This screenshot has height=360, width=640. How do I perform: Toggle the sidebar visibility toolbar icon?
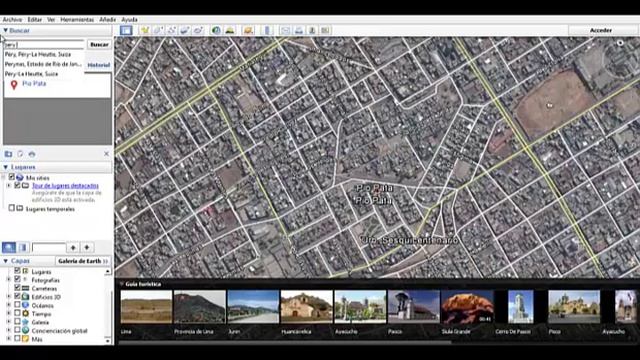click(x=126, y=30)
